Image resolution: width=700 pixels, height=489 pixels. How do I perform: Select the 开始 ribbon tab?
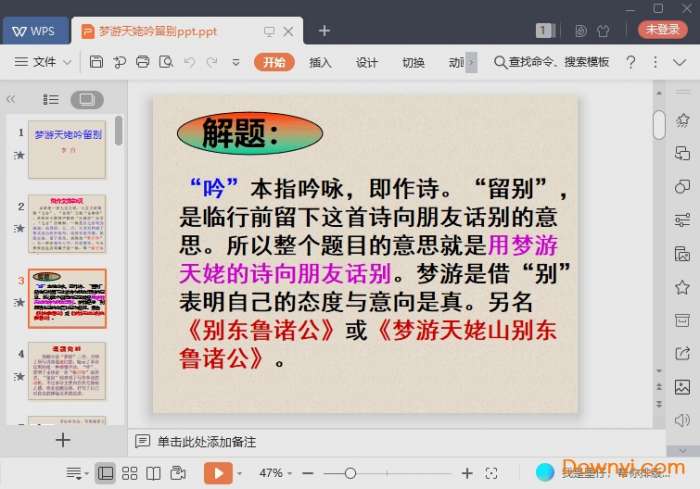tap(274, 62)
